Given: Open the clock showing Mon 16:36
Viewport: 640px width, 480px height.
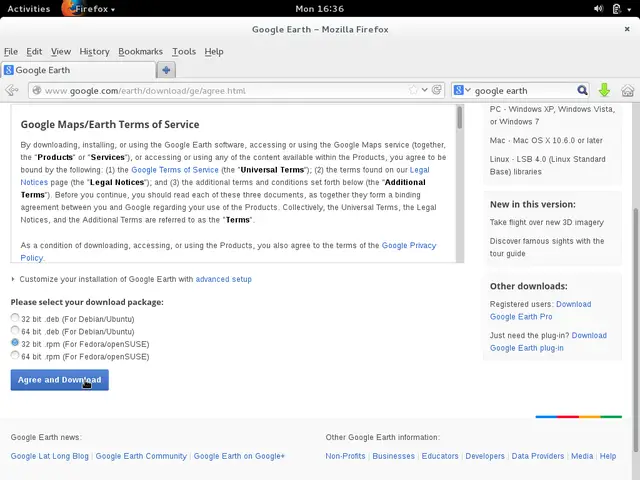Looking at the screenshot, I should (x=320, y=9).
